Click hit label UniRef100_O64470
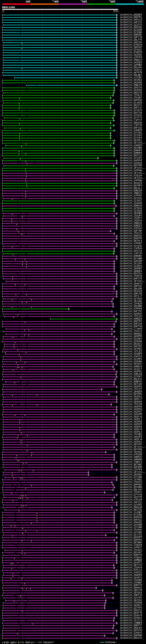 coord(131,284)
